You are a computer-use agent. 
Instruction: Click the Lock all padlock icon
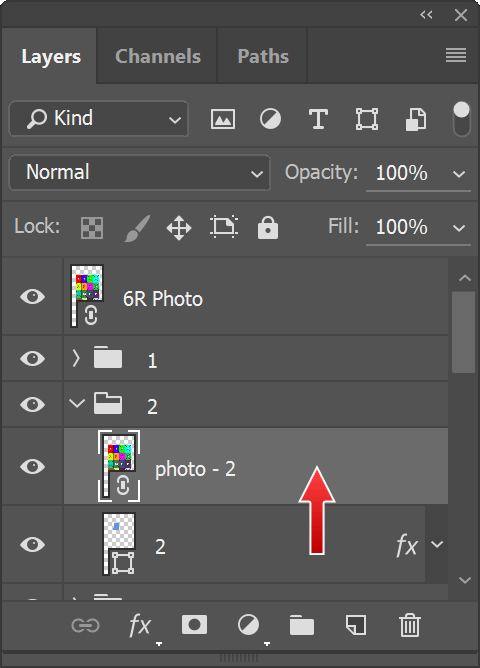pos(268,227)
